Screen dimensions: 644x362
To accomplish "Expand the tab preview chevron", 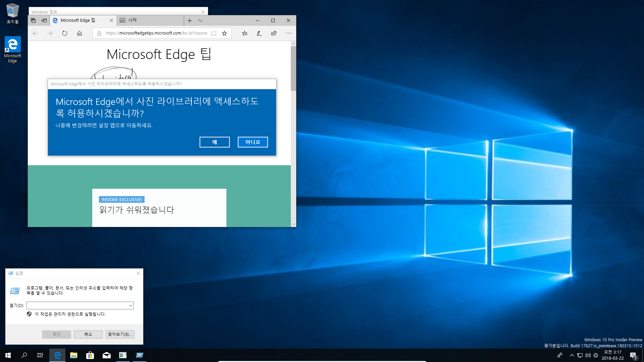I will click(200, 20).
